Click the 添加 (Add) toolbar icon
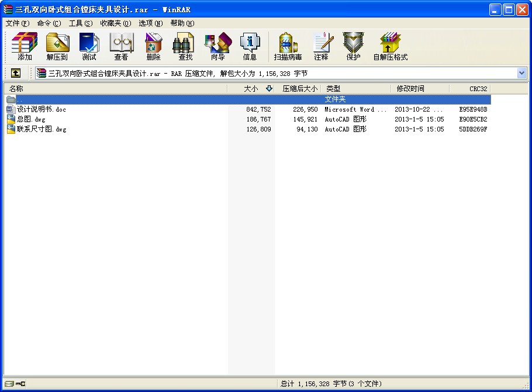The image size is (532, 392). tap(25, 46)
